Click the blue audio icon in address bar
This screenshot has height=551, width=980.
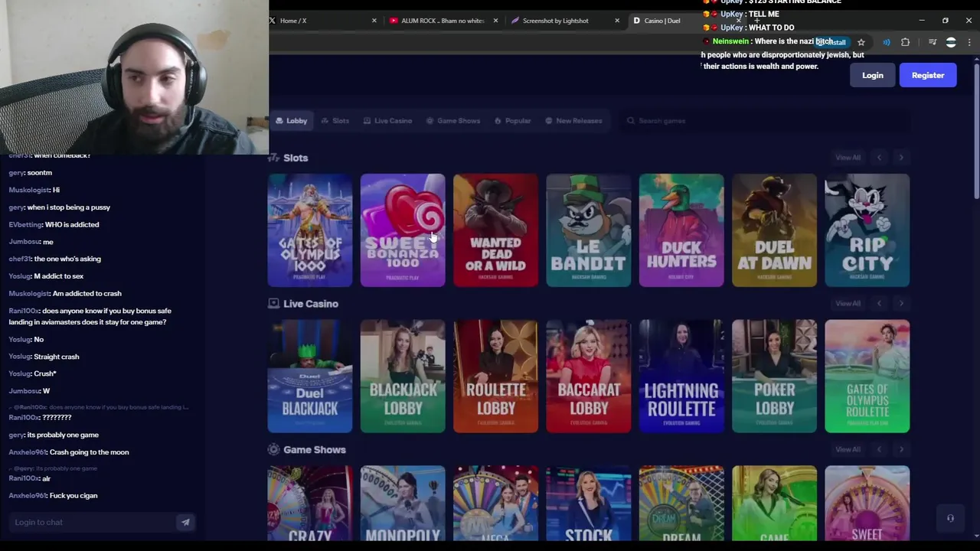coord(887,42)
